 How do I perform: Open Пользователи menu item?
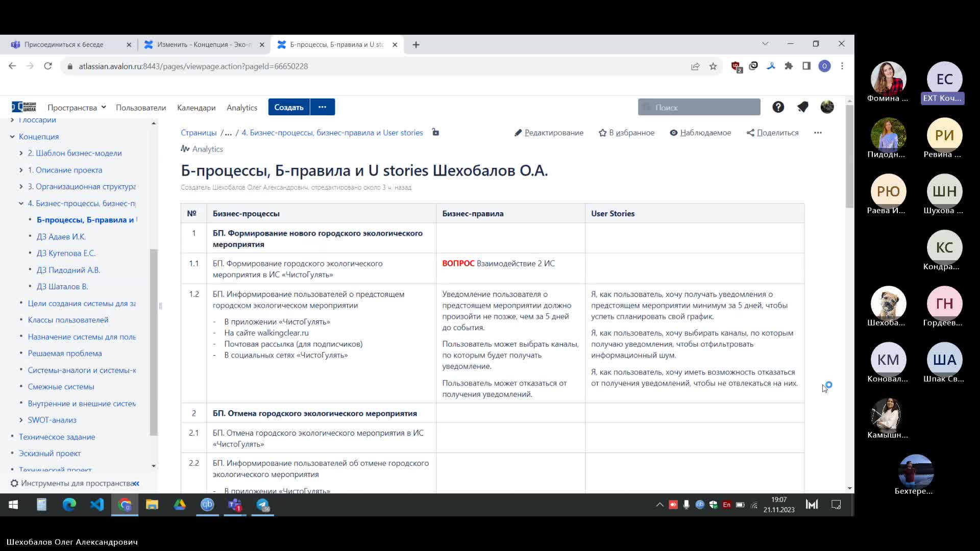(141, 108)
